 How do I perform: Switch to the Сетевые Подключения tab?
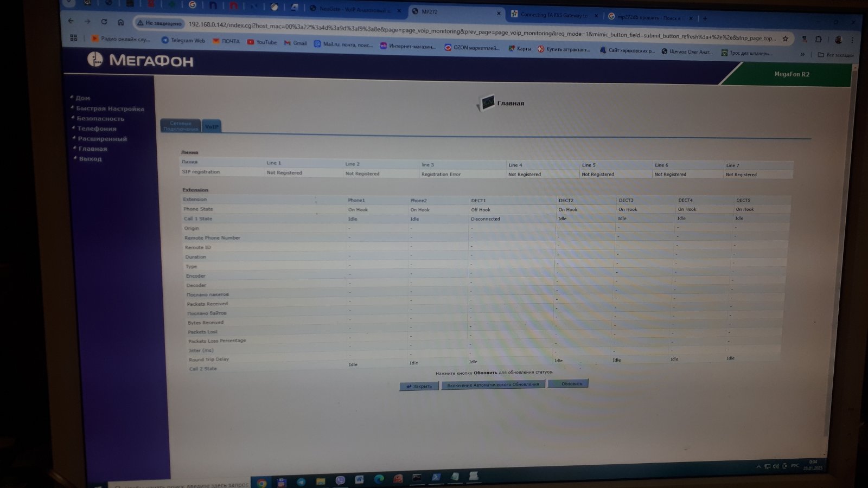181,126
